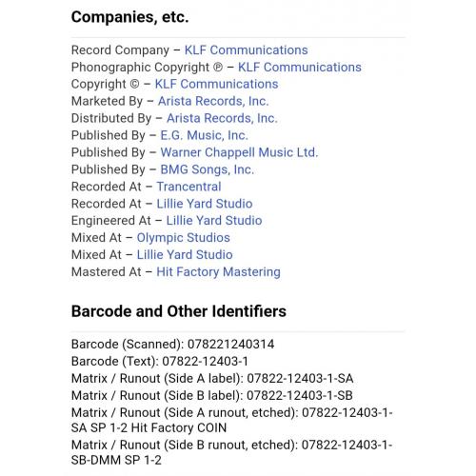
Task: Go to the Trancentral studio link
Action: click(188, 187)
